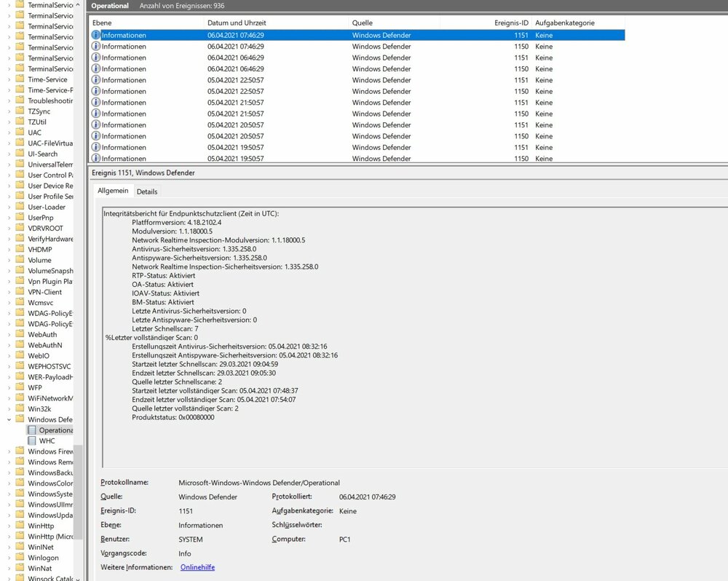
Task: Click the folder icon beside Winlogon
Action: [x=20, y=558]
